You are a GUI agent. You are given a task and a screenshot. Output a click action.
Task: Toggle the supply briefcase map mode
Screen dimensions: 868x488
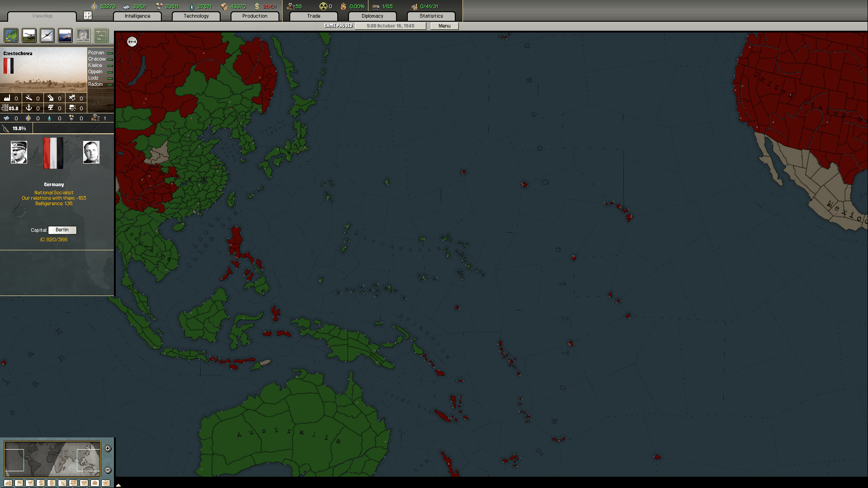95,483
